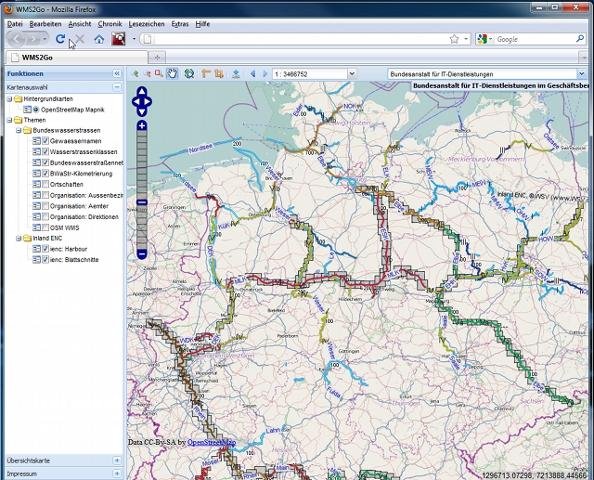This screenshot has width=594, height=480.
Task: Expand the Impressum section
Action: (x=117, y=474)
